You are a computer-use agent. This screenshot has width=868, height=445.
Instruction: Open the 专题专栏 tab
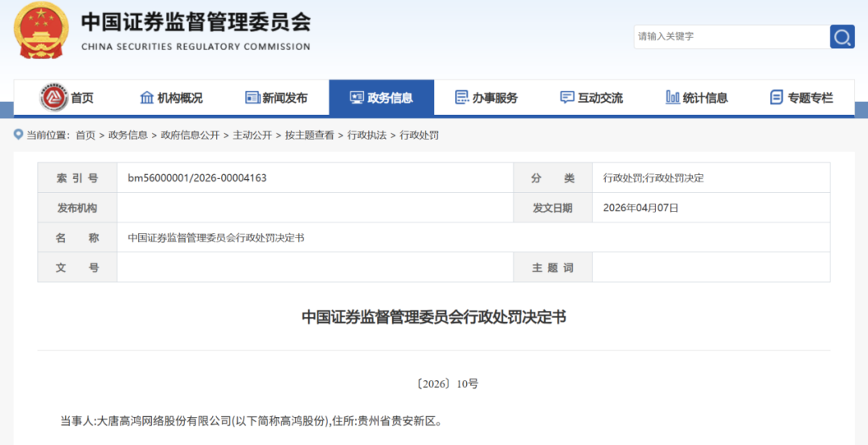[x=802, y=98]
